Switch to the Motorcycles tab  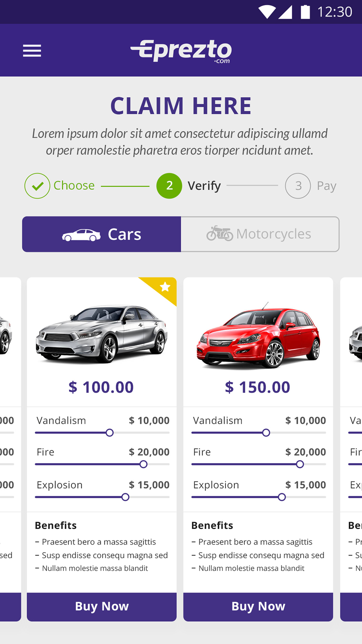click(x=260, y=234)
